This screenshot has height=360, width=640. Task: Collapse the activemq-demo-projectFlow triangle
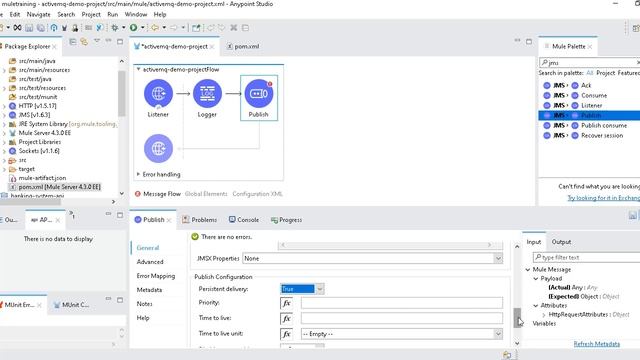[x=138, y=69]
